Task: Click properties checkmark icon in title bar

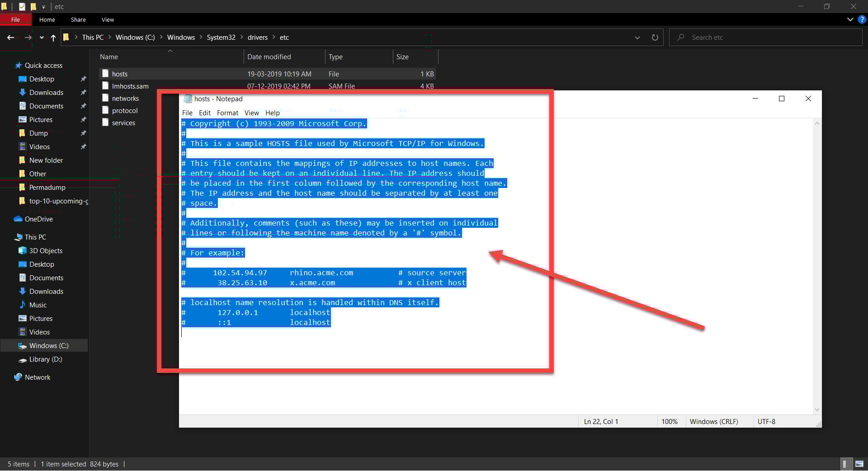Action: point(23,7)
